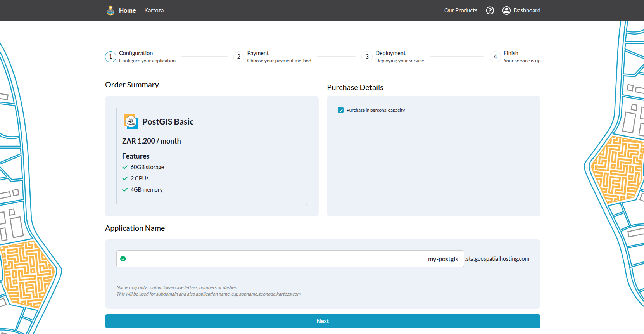Open the help question mark icon
The height and width of the screenshot is (334, 644).
490,10
